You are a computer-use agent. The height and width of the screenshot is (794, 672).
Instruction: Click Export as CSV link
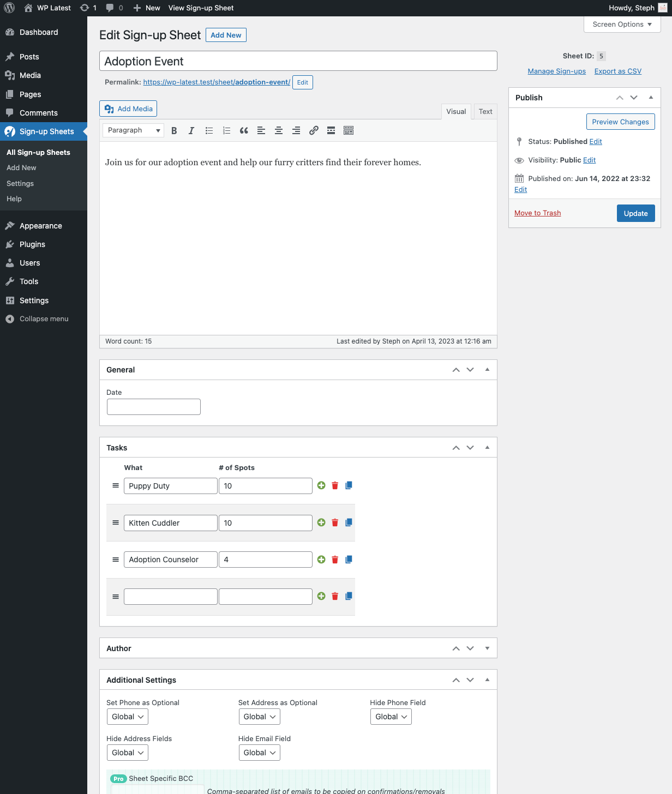click(618, 71)
